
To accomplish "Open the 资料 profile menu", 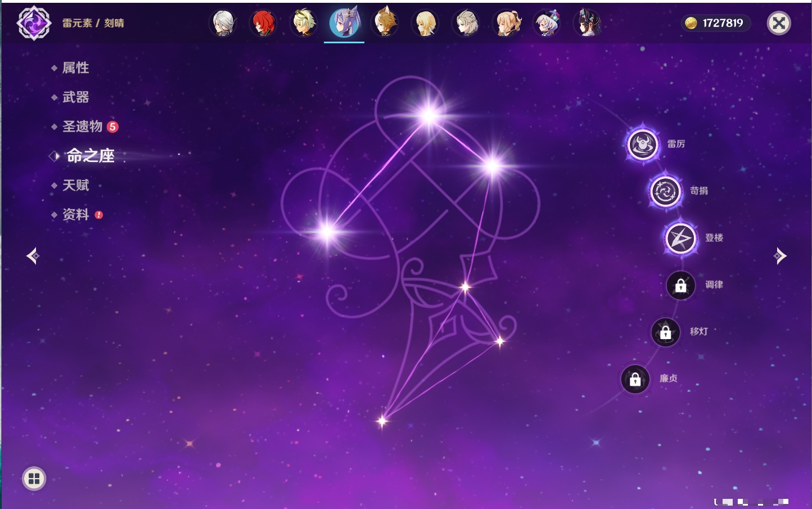I will (75, 214).
